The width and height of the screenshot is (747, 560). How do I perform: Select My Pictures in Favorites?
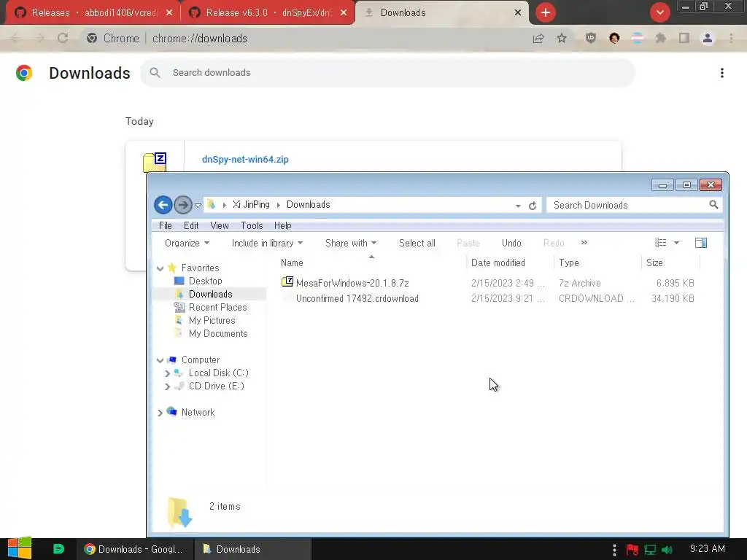click(212, 321)
